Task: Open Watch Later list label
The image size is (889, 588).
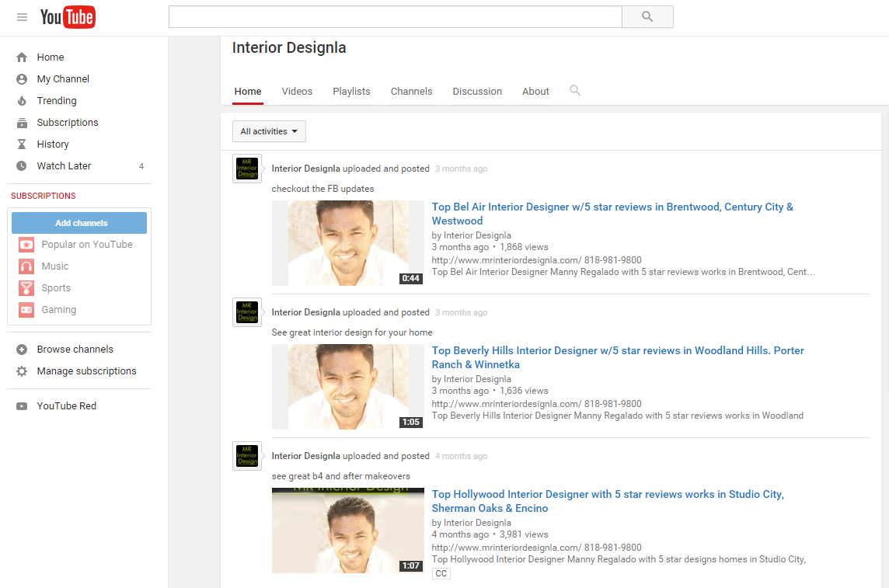Action: click(64, 166)
